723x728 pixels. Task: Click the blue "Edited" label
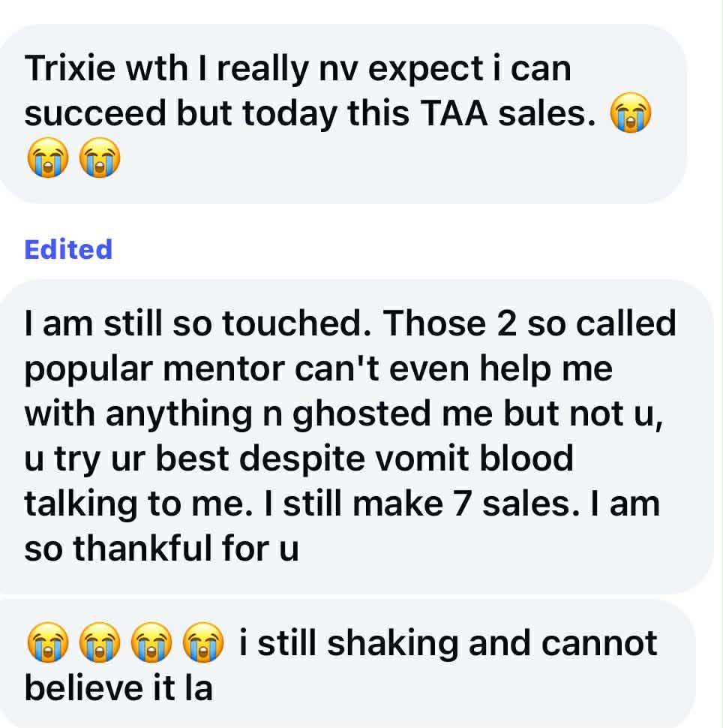click(68, 249)
